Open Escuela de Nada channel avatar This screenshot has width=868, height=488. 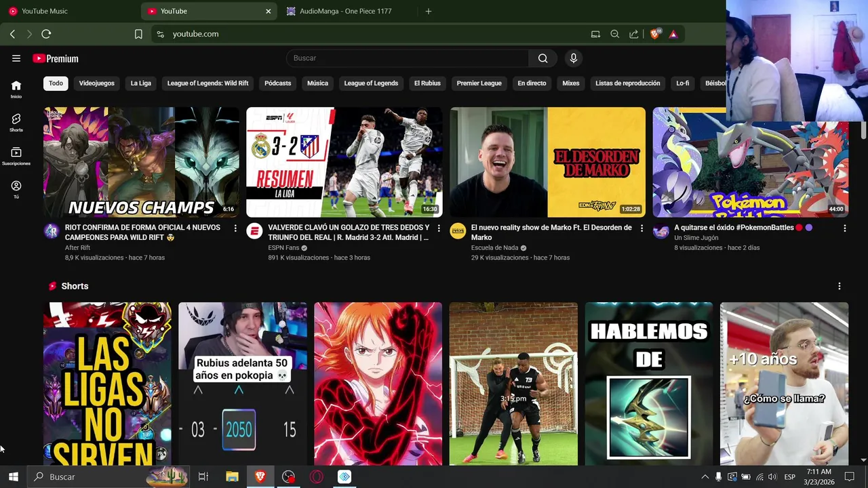[x=458, y=231]
